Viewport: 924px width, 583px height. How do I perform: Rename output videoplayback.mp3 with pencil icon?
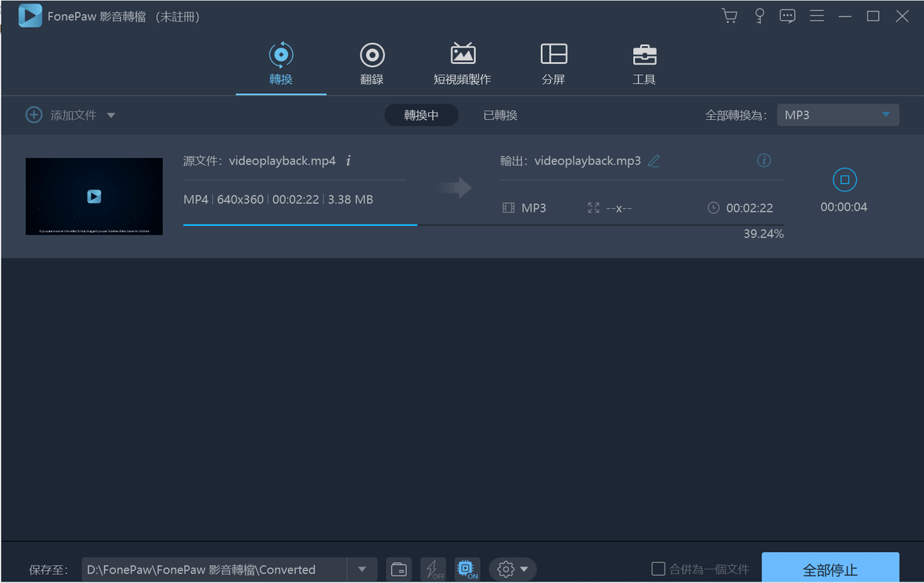pos(654,161)
